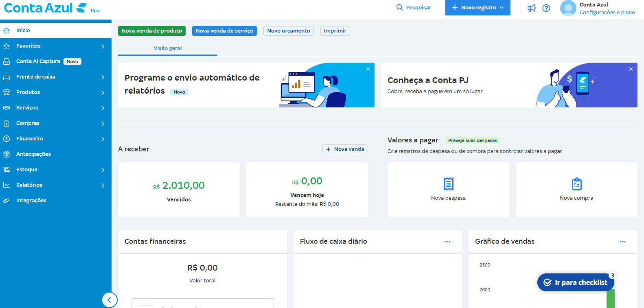
Task: Click the Nova despesa receipt icon
Action: pos(449,184)
